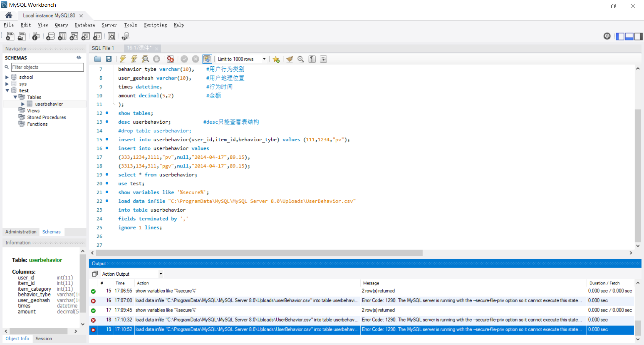Screen dimensions: 644x345
Task: Switch to Session tab
Action: (44, 339)
